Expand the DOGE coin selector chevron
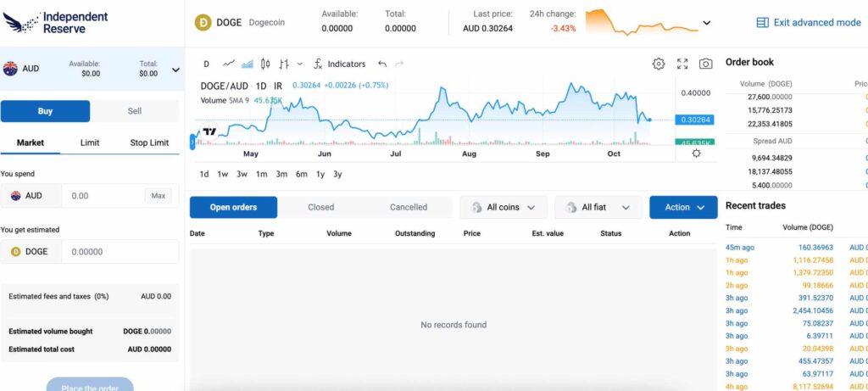Screen dimensions: 868x391 707,23
